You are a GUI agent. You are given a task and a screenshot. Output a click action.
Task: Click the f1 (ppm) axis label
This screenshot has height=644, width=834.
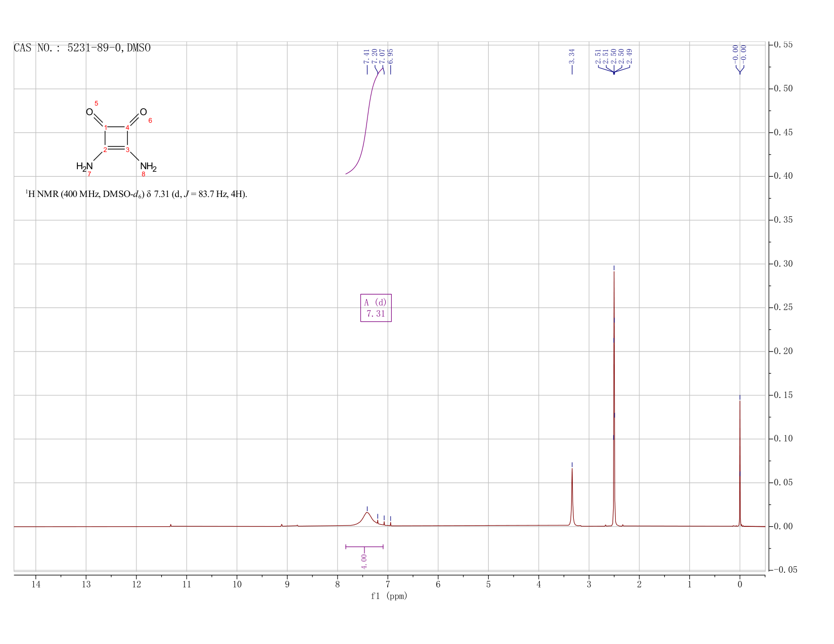click(389, 596)
